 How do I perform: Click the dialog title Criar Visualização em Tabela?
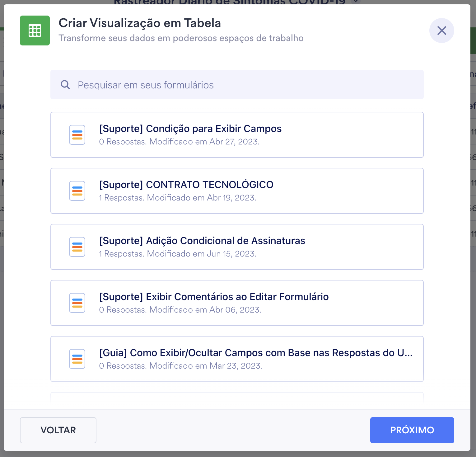coord(140,23)
